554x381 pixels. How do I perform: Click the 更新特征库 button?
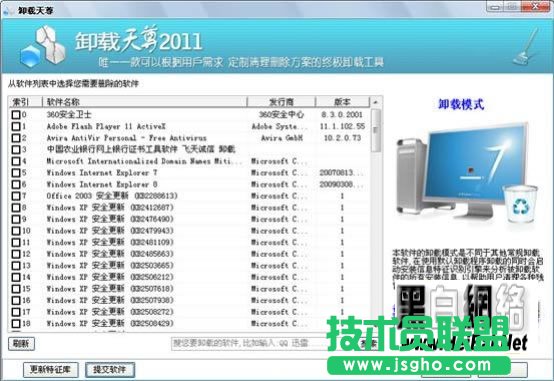tap(51, 370)
